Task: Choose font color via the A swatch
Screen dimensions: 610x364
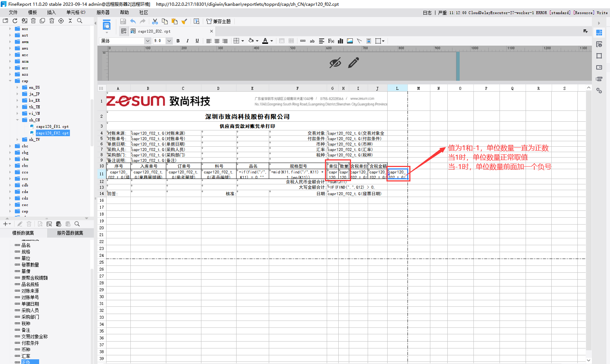Action: tap(265, 41)
